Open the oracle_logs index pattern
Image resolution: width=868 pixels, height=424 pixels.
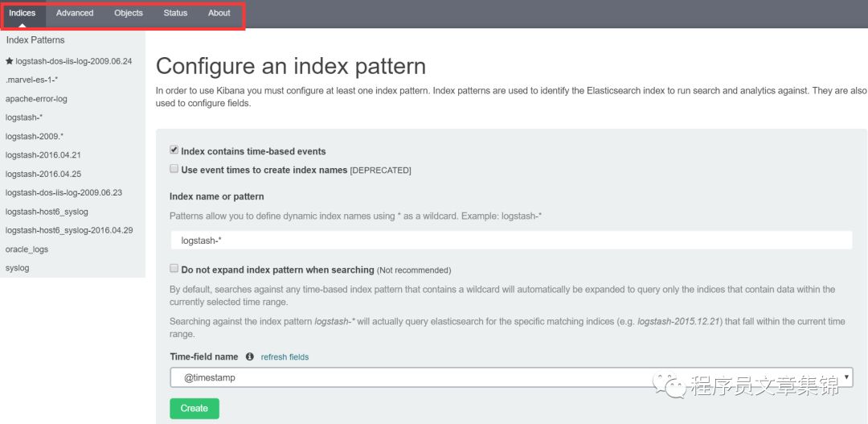coord(27,249)
